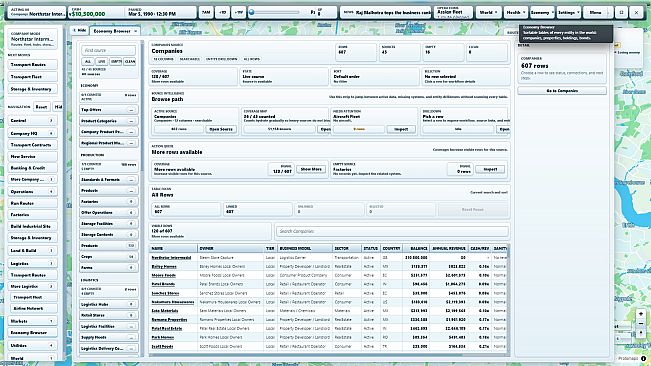Screen dimensions: 651x366
Task: Open the Romano Properties company link
Action: click(x=169, y=320)
